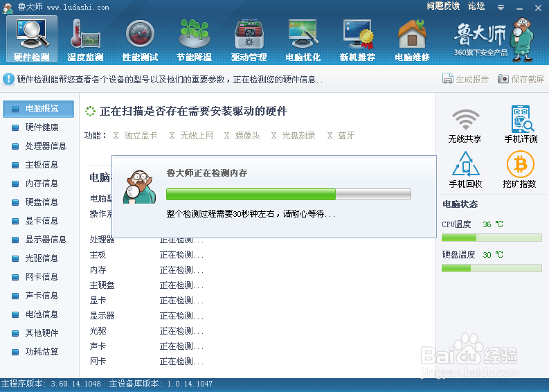Open 节能降温 energy saving tool
549x392 pixels.
pos(195,39)
